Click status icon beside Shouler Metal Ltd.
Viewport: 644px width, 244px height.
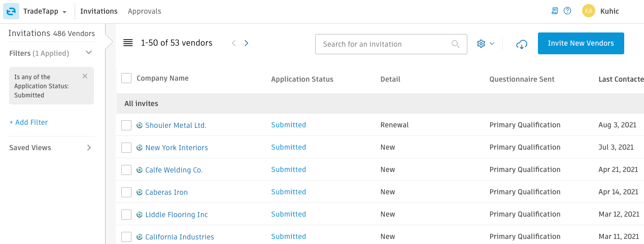(x=140, y=125)
